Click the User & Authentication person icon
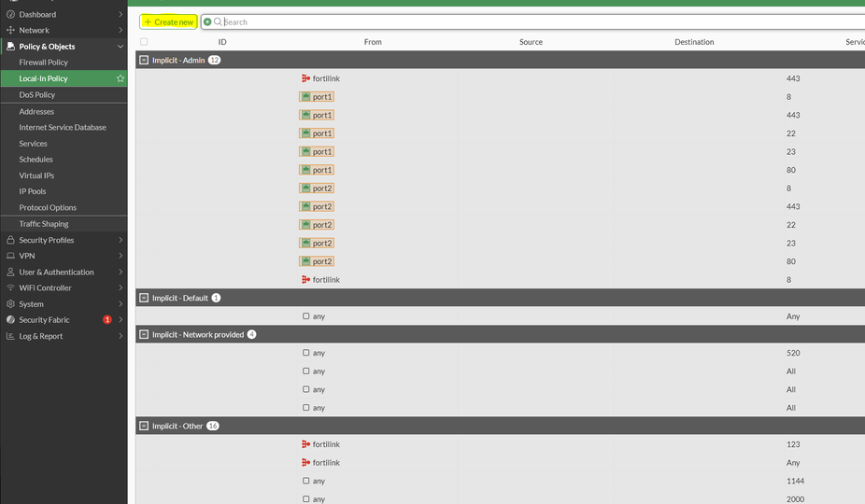The image size is (865, 504). coord(10,272)
